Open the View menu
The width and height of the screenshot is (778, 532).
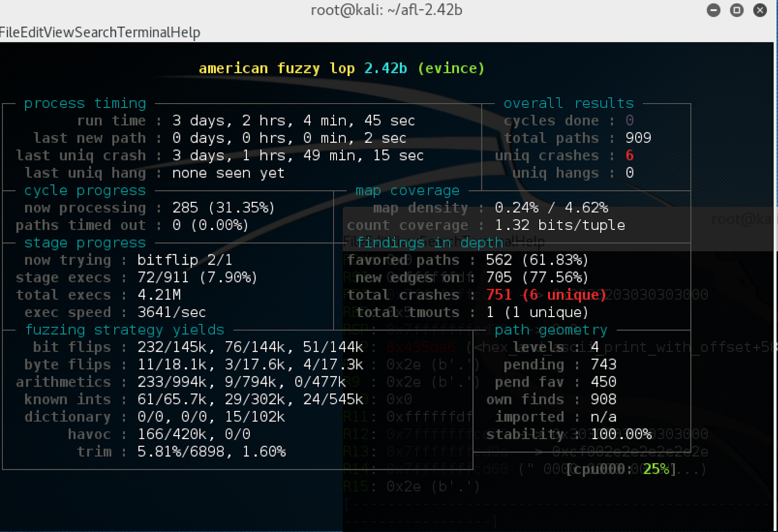coord(59,32)
